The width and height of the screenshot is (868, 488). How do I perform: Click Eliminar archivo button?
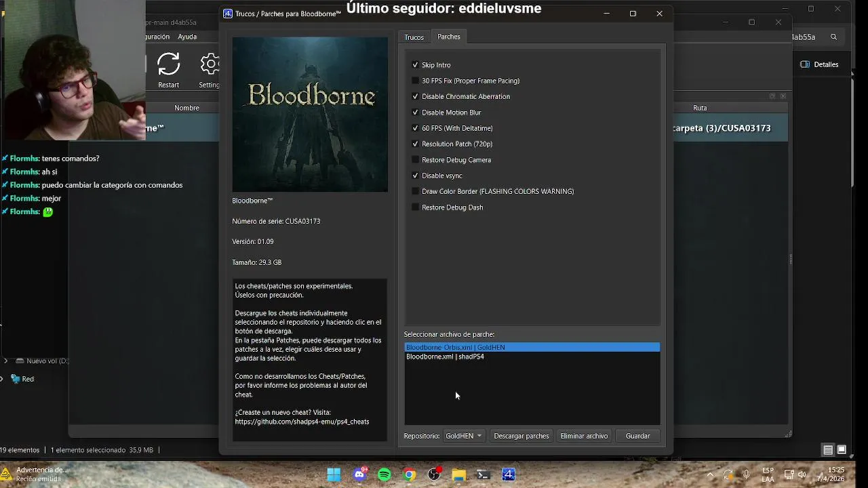(x=584, y=436)
